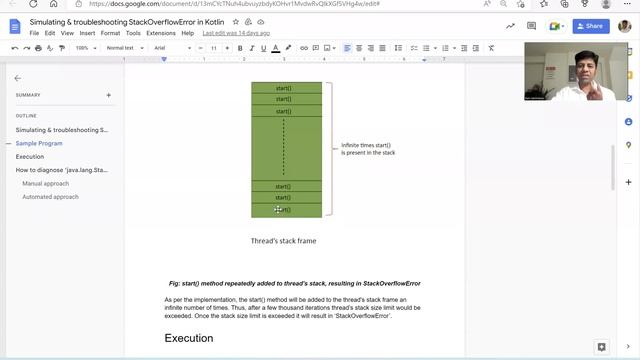Viewport: 640px width, 360px height.
Task: Set left text alignment
Action: [347, 48]
